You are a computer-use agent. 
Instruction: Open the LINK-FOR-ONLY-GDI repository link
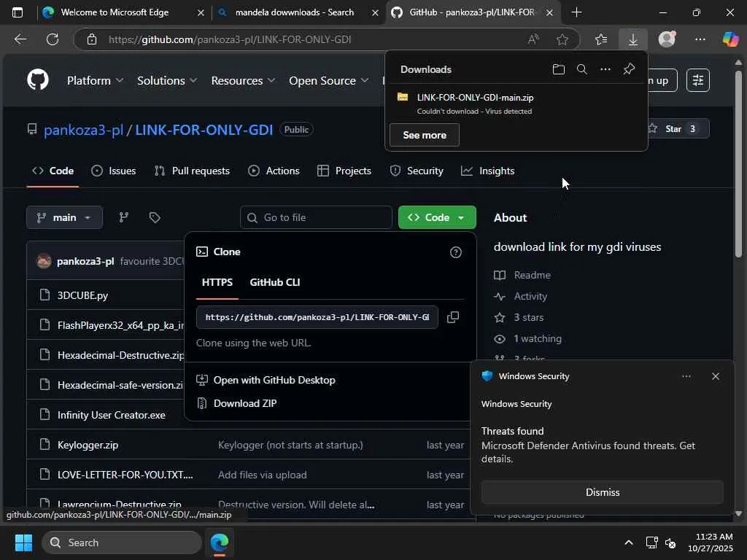coord(204,130)
